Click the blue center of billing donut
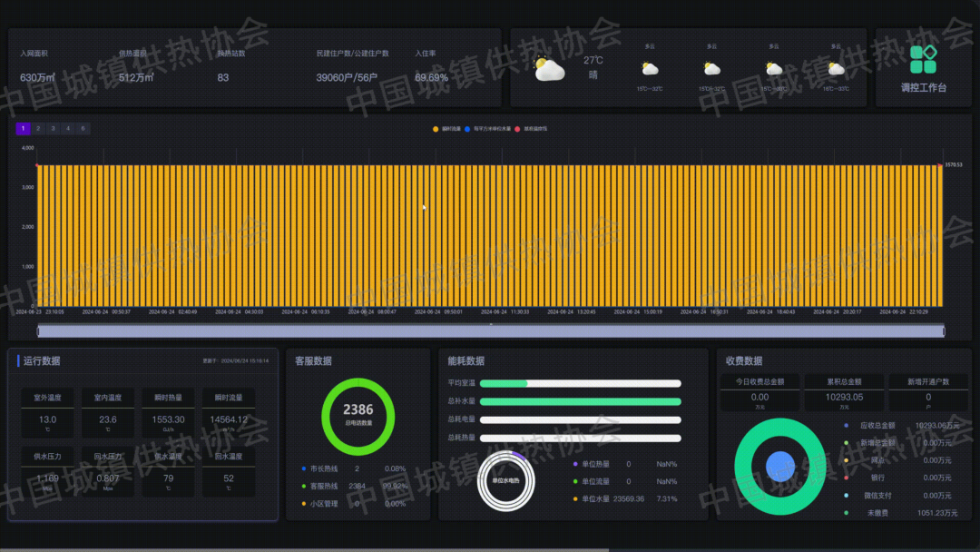980x552 pixels. pos(779,466)
